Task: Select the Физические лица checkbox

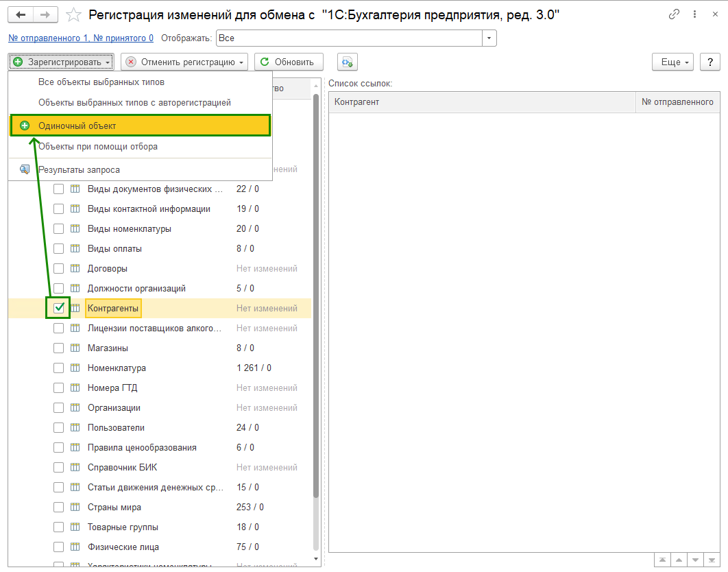Action: pos(58,547)
